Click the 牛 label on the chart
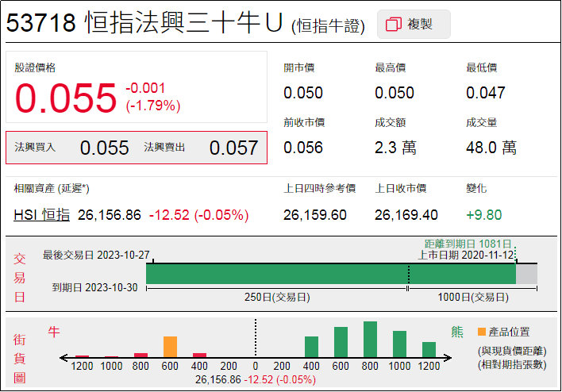The image size is (562, 392). click(54, 332)
